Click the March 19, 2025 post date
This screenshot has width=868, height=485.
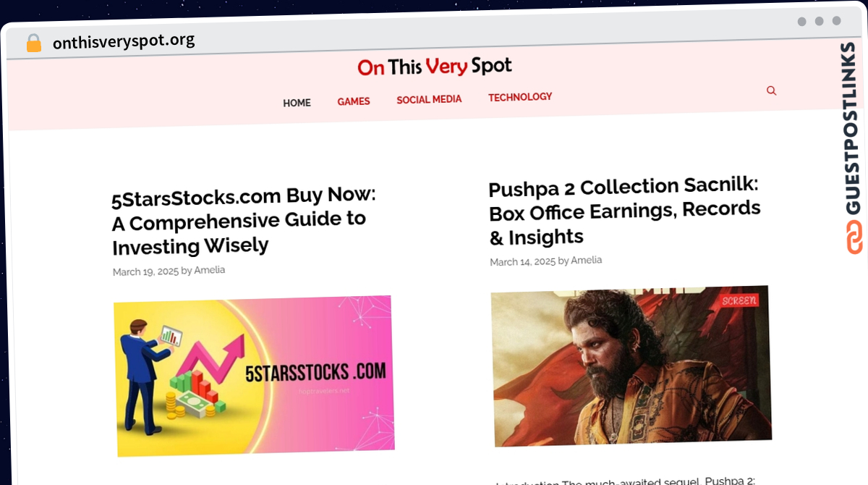click(x=145, y=271)
